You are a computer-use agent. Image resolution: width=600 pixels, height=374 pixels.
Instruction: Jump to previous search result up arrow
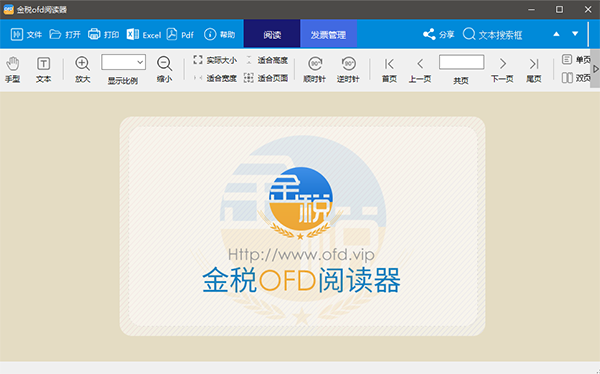tap(556, 34)
